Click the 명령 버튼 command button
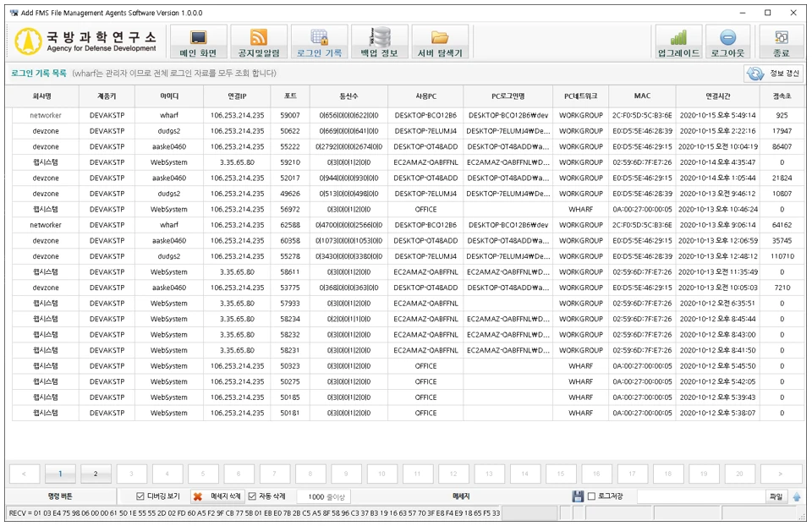This screenshot has width=812, height=526. tap(60, 496)
